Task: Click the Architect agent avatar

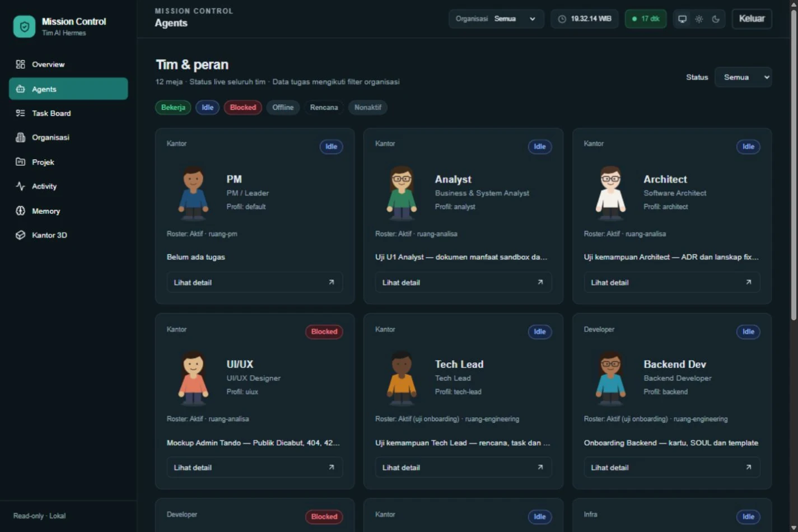Action: [610, 193]
